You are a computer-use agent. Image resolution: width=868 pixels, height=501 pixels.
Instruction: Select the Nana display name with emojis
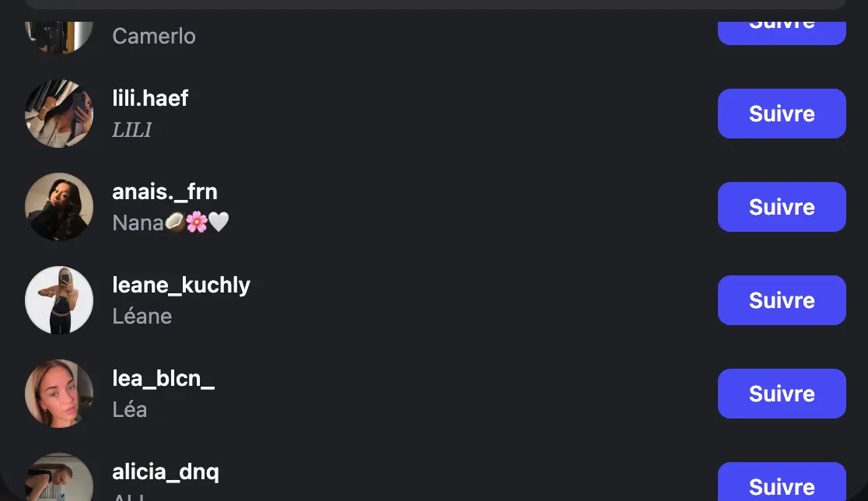(x=170, y=223)
